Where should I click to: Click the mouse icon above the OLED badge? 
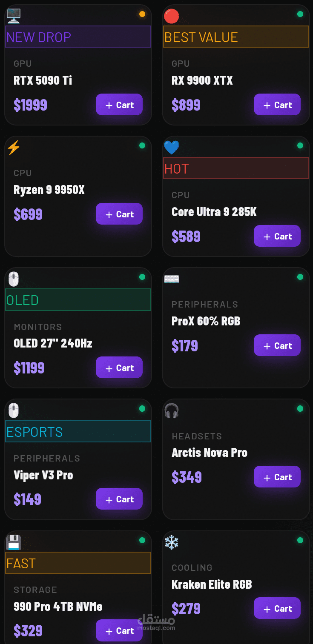click(13, 279)
